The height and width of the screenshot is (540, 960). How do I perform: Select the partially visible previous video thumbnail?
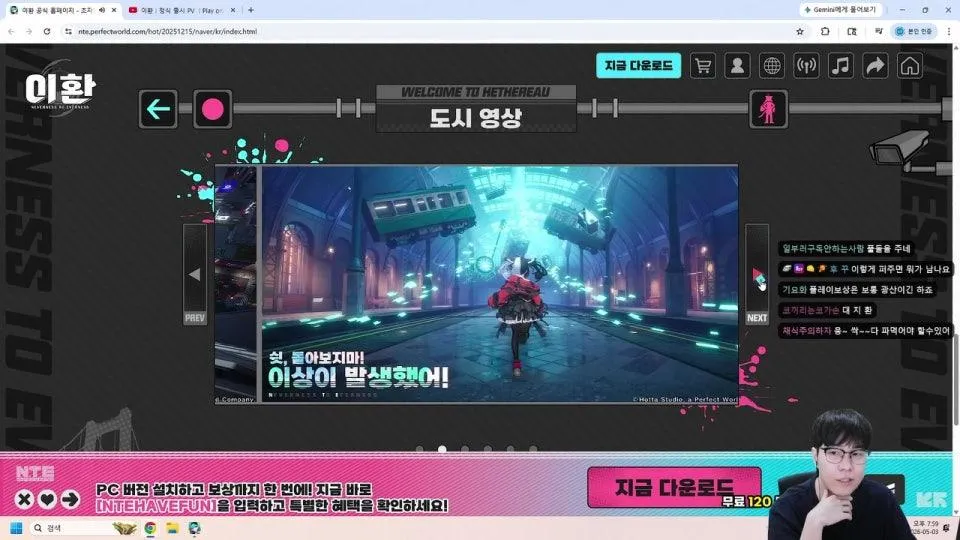(x=236, y=284)
